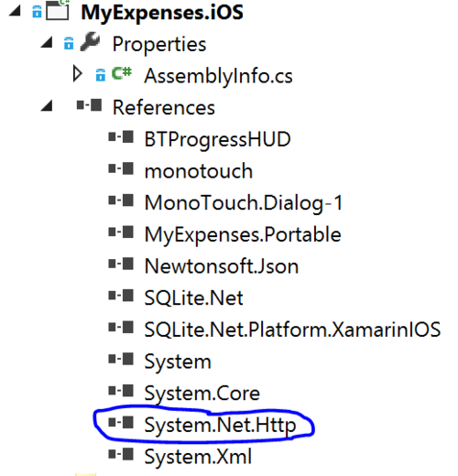Screen dimensions: 458x476
Task: Click the Properties wrench icon
Action: tap(90, 41)
